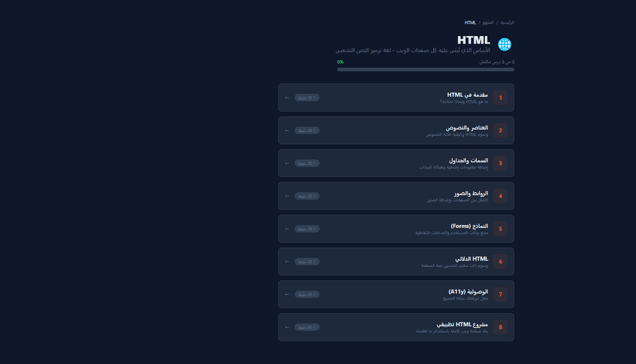Viewport: 636px width, 364px height.
Task: Click the arrow on lesson 2 row
Action: 287,130
